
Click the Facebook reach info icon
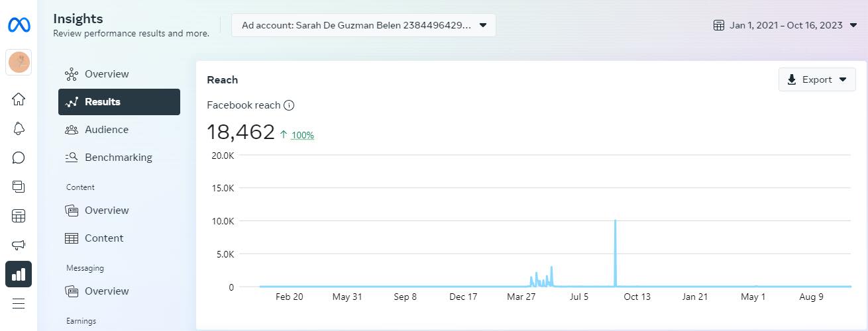[x=289, y=105]
